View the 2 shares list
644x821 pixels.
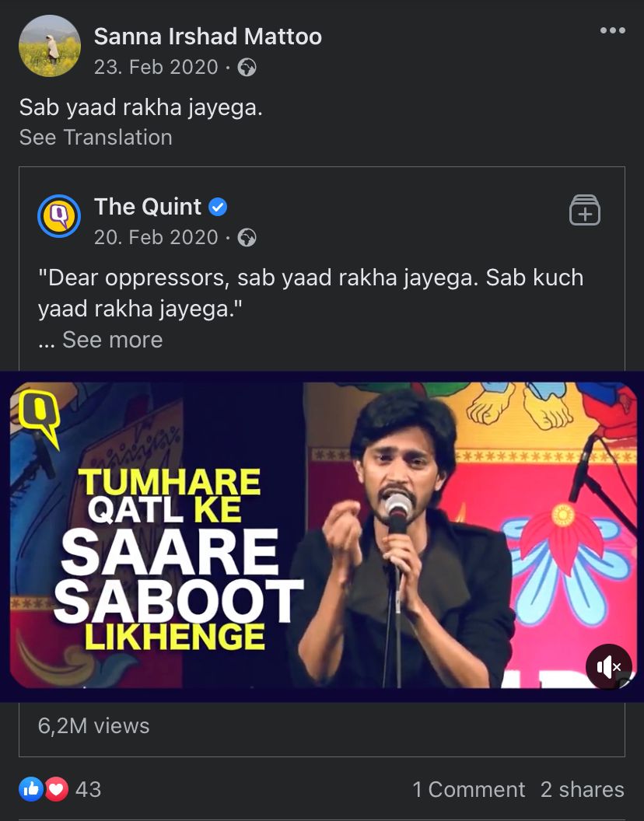coord(582,789)
